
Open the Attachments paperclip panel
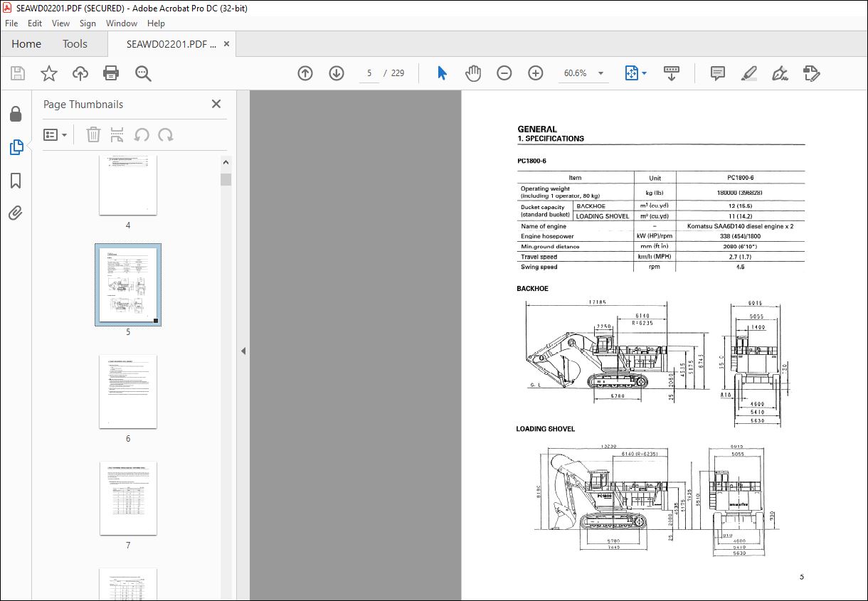coord(16,213)
